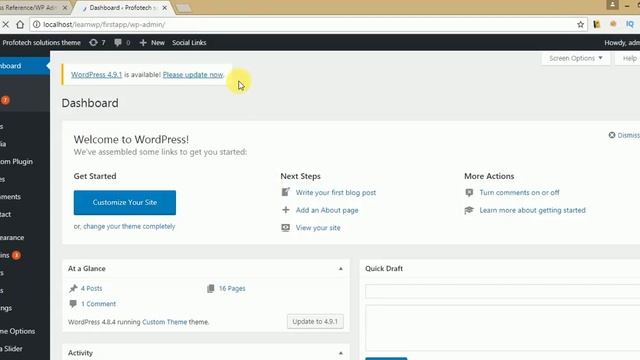Image resolution: width=640 pixels, height=360 pixels.
Task: Open a new browser tab
Action: click(x=183, y=8)
